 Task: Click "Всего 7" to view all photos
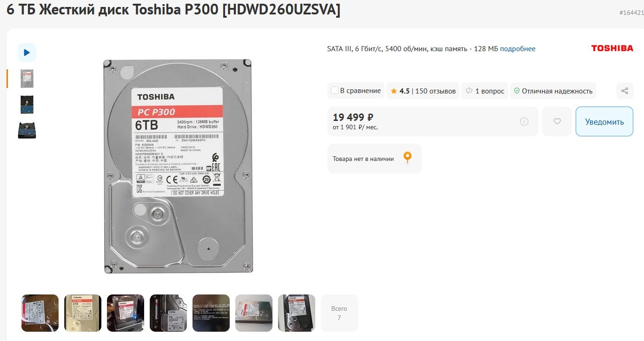339,313
